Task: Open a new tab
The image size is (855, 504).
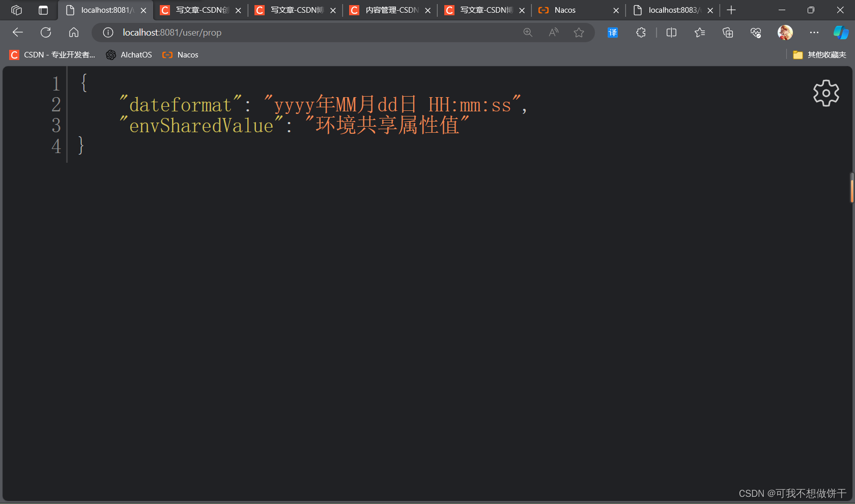Action: tap(731, 10)
